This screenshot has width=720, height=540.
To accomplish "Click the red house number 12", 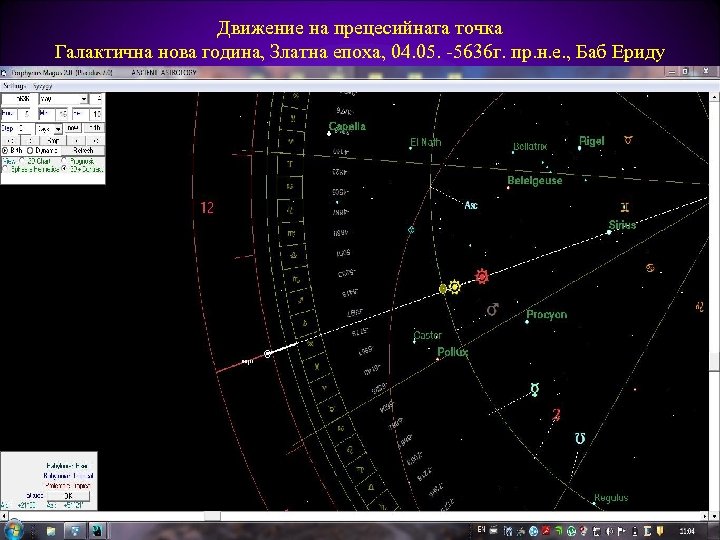I will pos(207,208).
